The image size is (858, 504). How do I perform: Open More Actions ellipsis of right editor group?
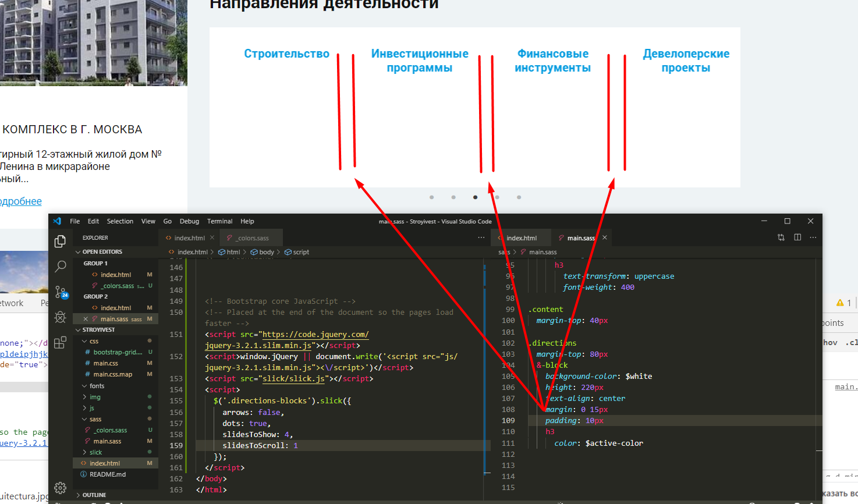coord(813,237)
